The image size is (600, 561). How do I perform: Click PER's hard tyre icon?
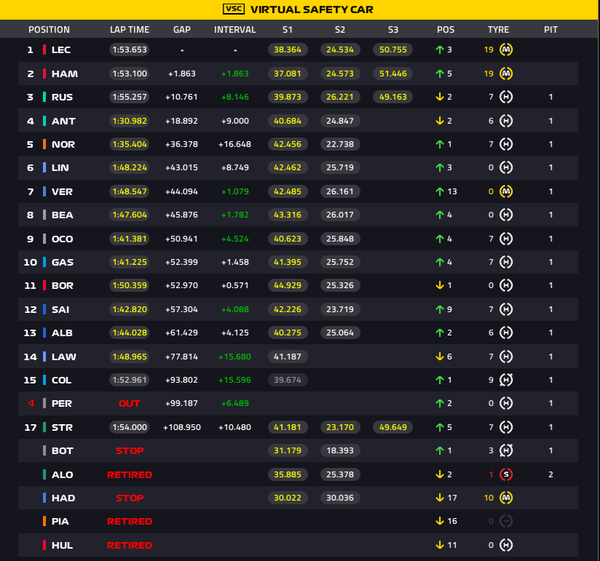click(x=506, y=403)
